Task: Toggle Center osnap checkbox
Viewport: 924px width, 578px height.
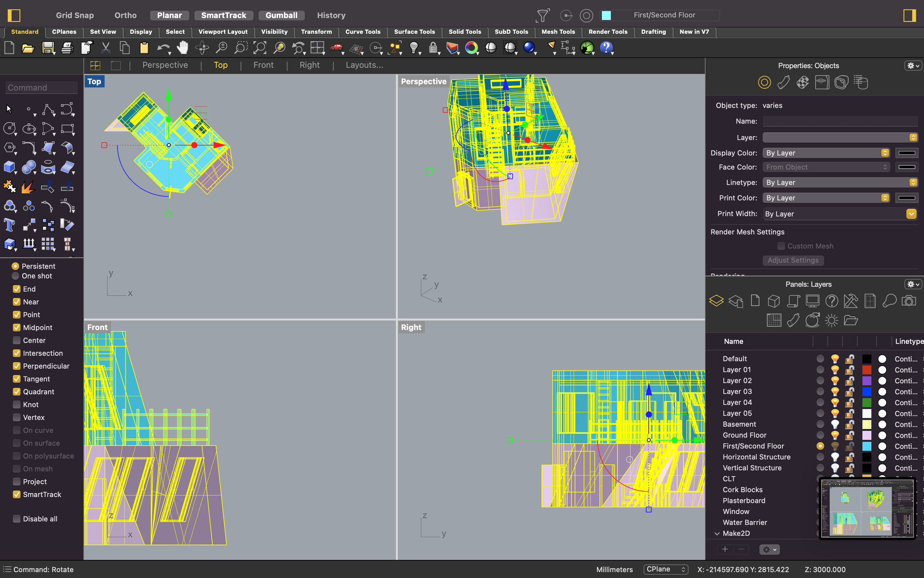Action: (x=15, y=339)
